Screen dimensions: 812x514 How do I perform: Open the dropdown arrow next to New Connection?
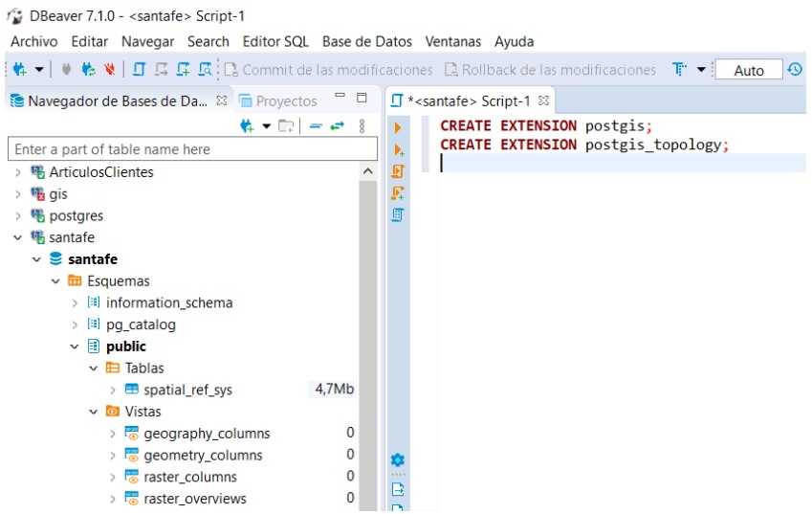coord(39,70)
